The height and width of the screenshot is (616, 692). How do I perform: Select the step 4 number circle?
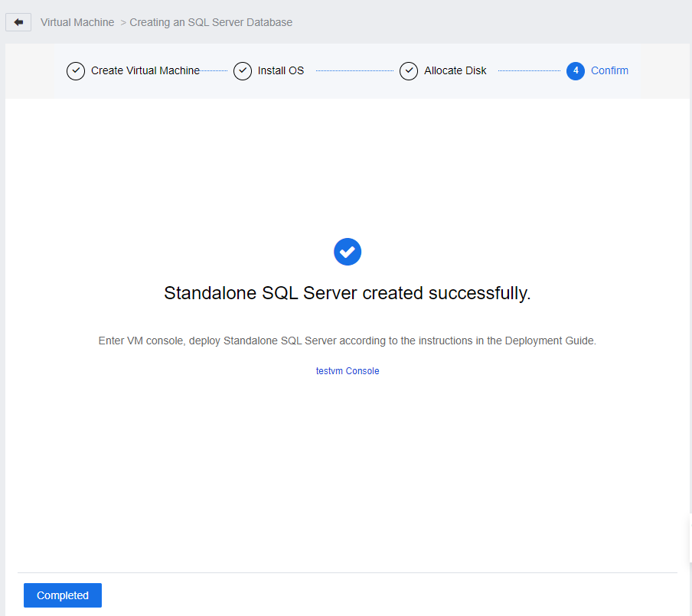[576, 71]
